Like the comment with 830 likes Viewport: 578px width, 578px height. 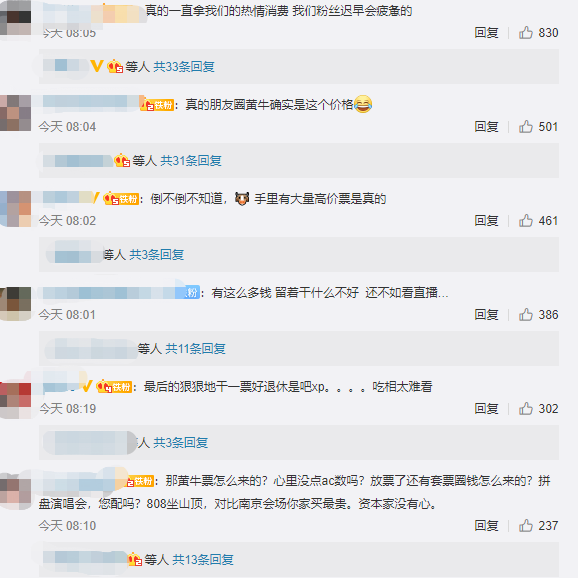pos(526,33)
